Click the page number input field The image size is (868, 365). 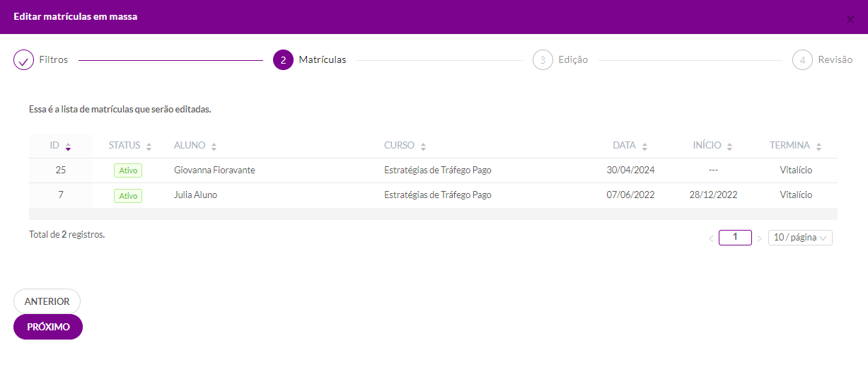tap(735, 238)
